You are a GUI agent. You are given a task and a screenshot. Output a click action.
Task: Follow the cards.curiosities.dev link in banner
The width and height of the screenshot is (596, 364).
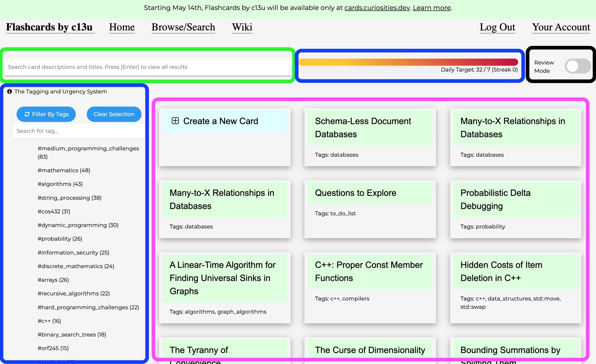point(377,8)
